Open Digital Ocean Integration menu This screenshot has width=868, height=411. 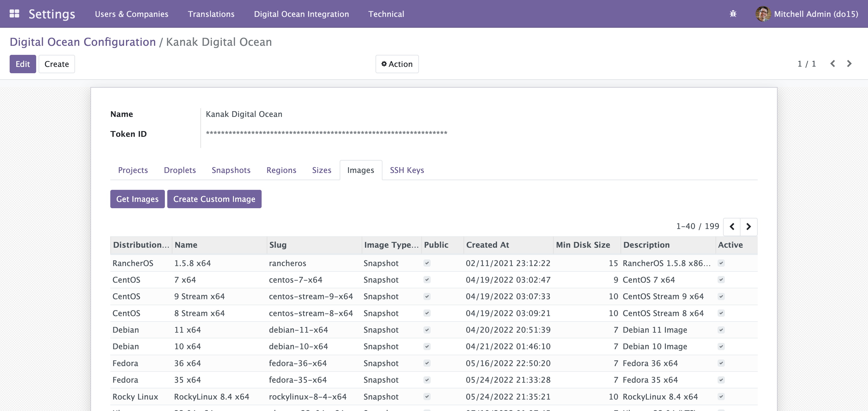301,14
